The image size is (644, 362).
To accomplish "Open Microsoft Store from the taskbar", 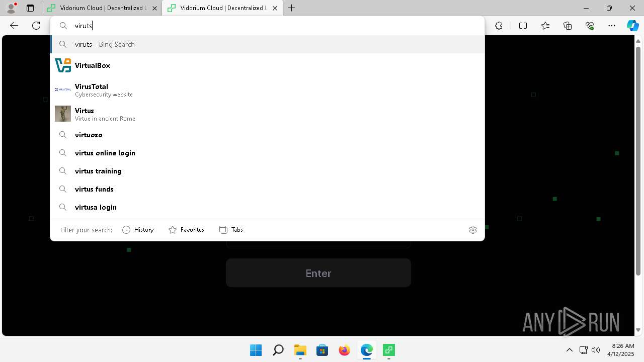I will 323,350.
